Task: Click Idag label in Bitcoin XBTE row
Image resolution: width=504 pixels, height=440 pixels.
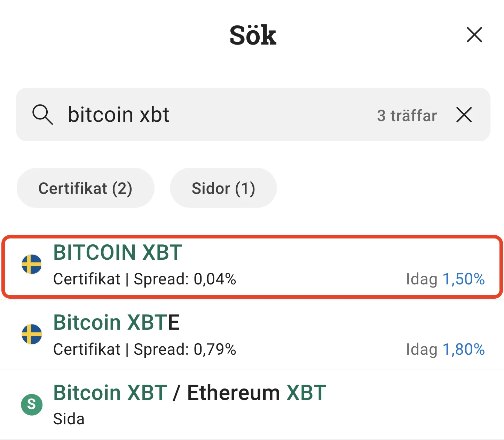Action: click(422, 349)
